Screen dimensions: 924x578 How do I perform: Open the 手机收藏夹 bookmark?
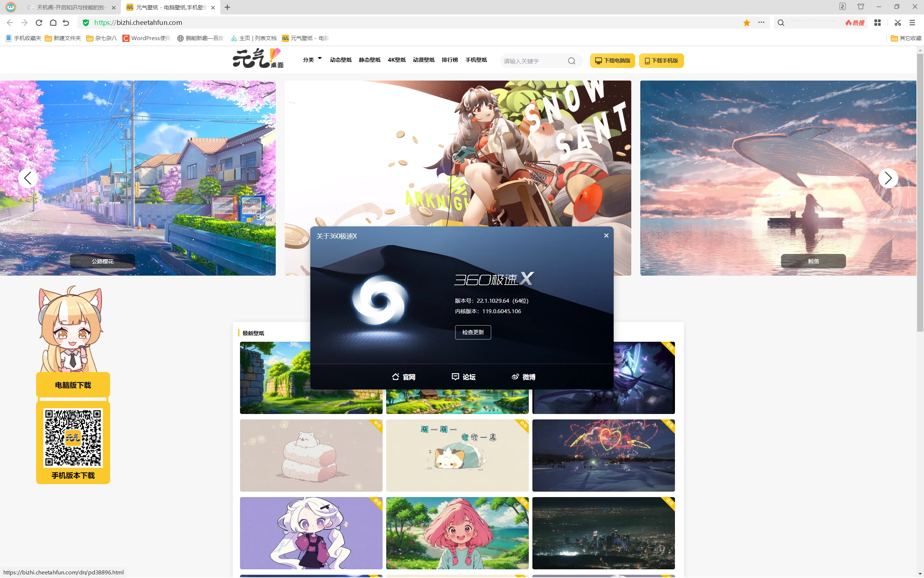tap(23, 38)
